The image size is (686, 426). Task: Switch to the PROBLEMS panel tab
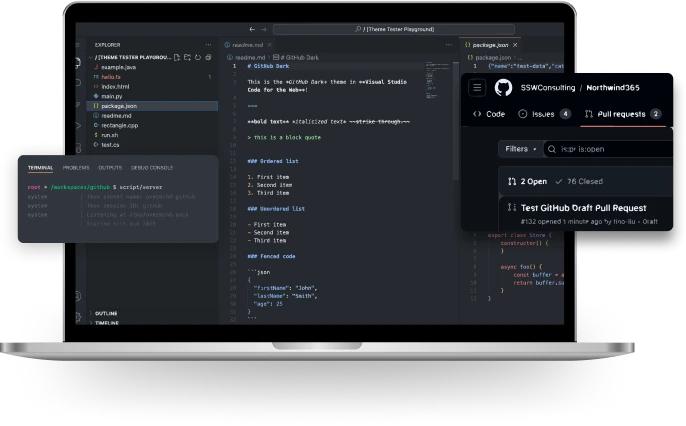(x=76, y=168)
